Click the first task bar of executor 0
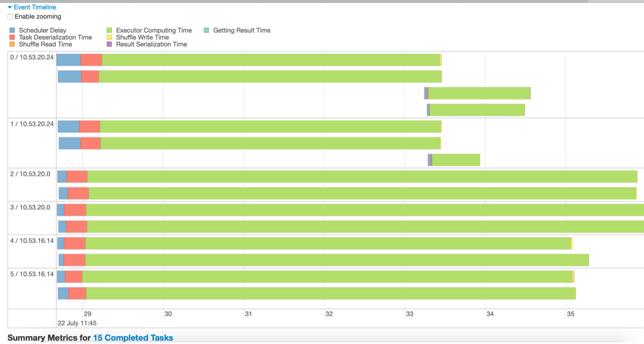Viewport: 644px width, 344px height. 249,60
